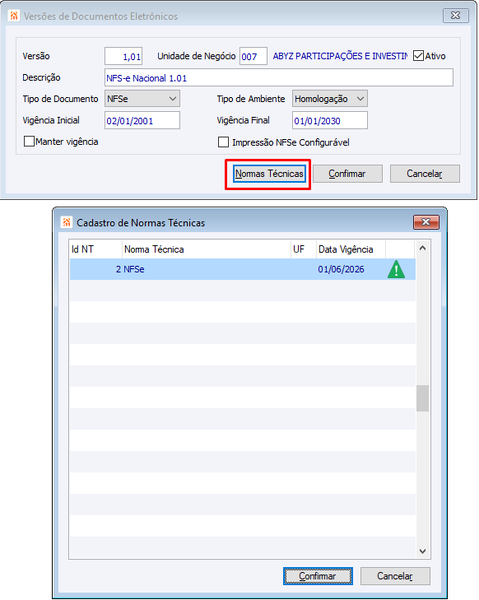Enable the Manter vigência checkbox

tap(29, 142)
